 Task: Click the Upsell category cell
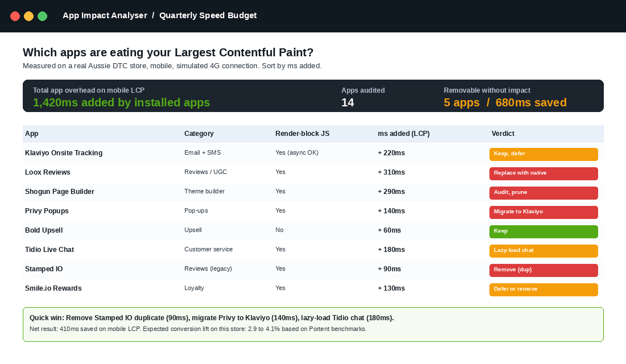pyautogui.click(x=193, y=230)
